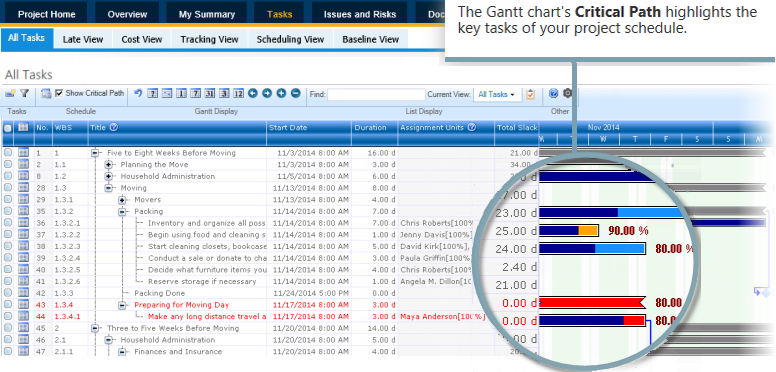Collapse Three to Five Weeks Before Moving
This screenshot has height=372, width=776.
click(95, 328)
